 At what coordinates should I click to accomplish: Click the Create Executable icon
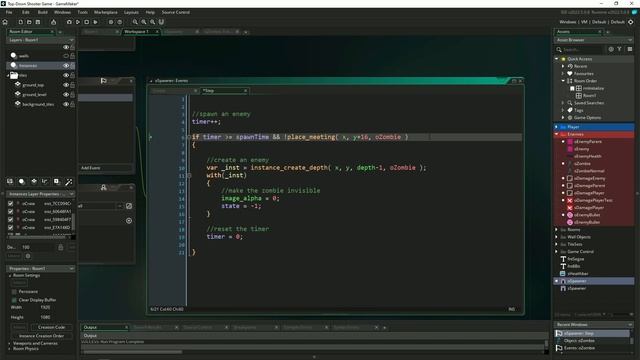tap(53, 22)
